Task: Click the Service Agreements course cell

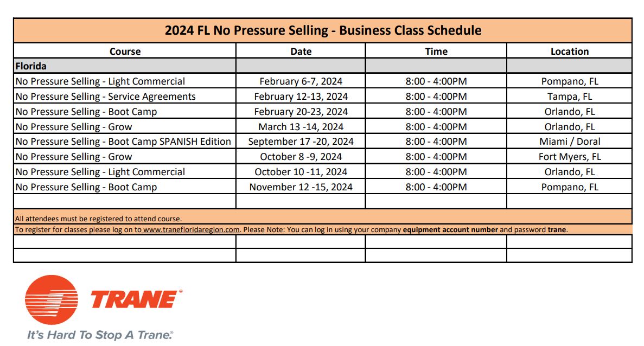Action: pyautogui.click(x=106, y=97)
